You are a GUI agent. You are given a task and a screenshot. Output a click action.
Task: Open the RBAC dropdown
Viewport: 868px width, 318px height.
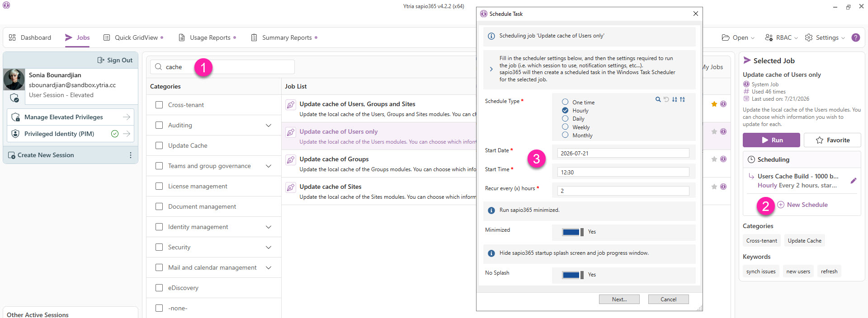click(x=781, y=37)
